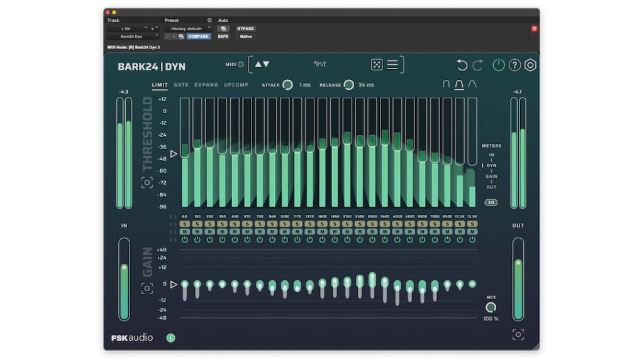Switch to the GATE tab
Image resolution: width=644 pixels, height=362 pixels.
point(181,85)
